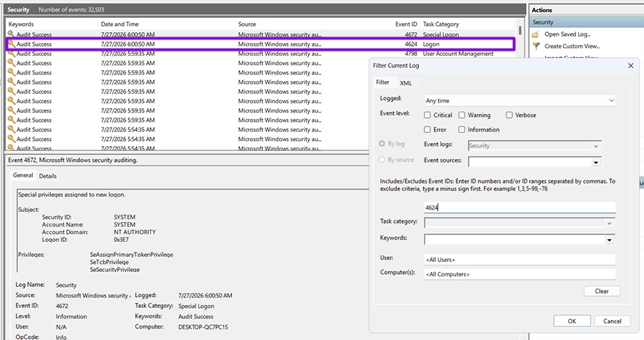Screen dimensions: 644x340
Task: Click the SeTcbPrivilege text in event description
Action: pos(109,263)
